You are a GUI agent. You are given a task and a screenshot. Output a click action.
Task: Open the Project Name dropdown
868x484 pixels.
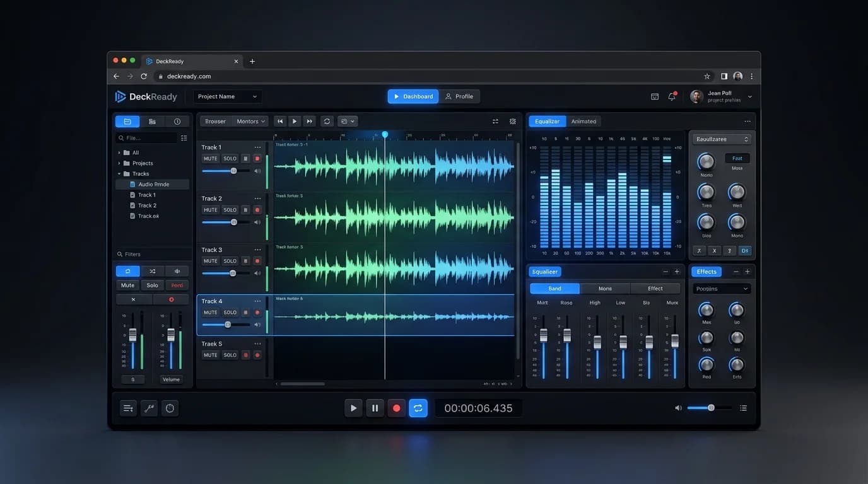pyautogui.click(x=226, y=96)
